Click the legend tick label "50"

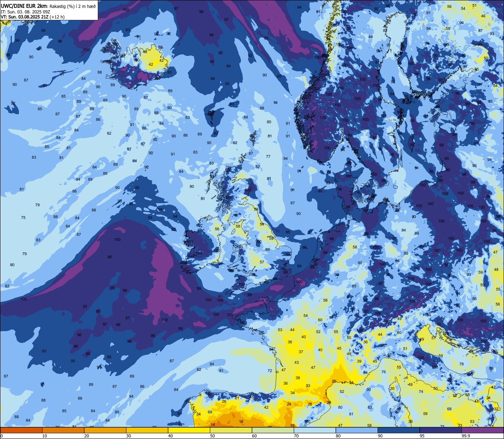[212, 436]
